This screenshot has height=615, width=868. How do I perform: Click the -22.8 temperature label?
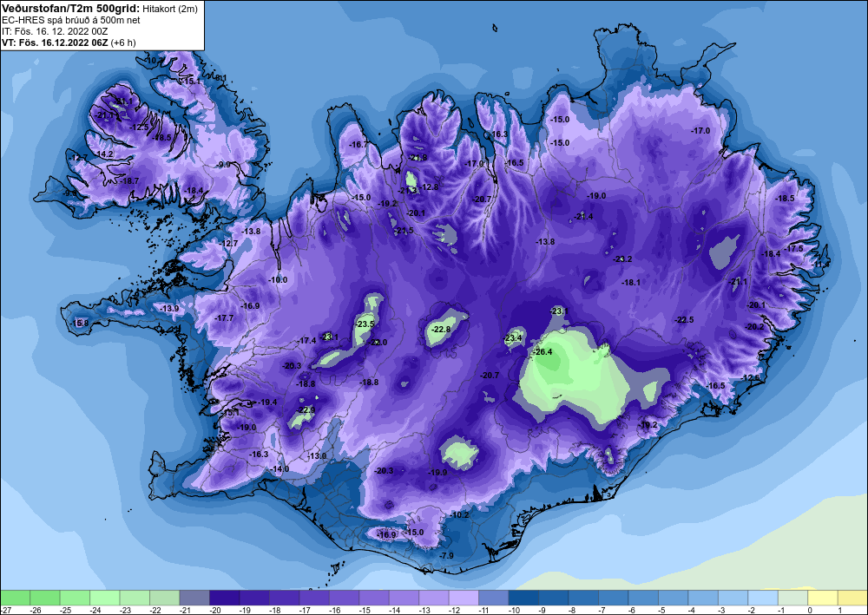441,330
